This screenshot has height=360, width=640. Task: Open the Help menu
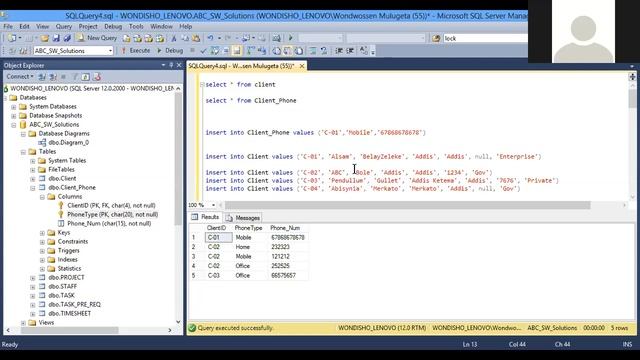point(186,26)
